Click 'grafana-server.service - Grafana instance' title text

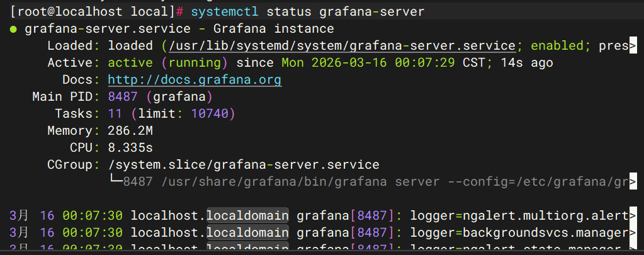179,29
